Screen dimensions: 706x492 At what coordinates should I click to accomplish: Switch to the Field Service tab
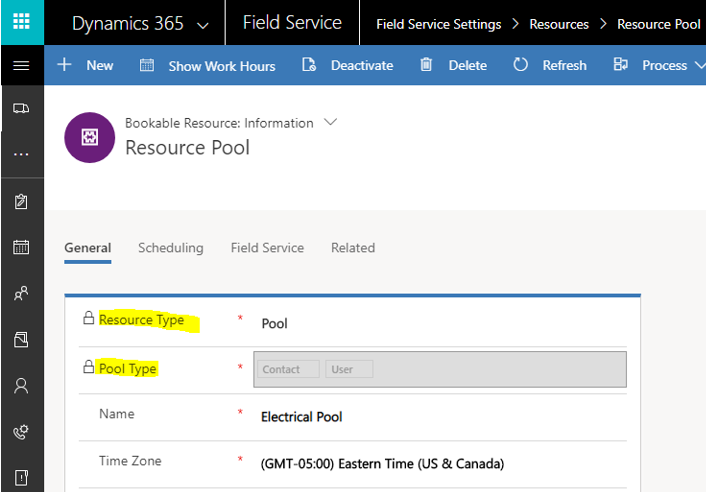(267, 248)
